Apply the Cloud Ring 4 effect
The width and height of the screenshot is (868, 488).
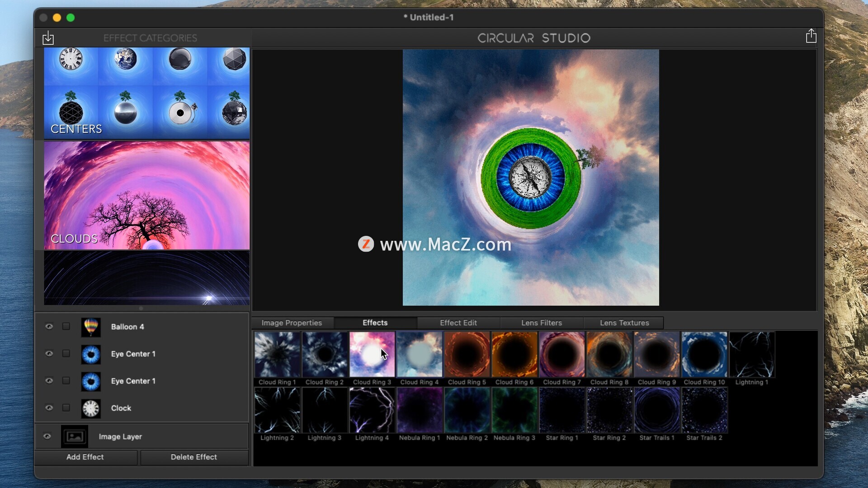(420, 354)
